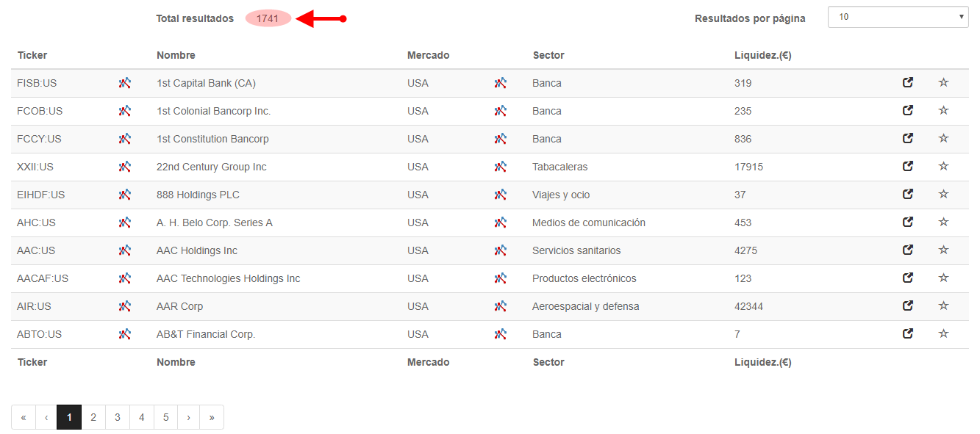Viewport: 980px width, 434px height.
Task: Open Resultados por página dropdown
Action: (x=898, y=17)
